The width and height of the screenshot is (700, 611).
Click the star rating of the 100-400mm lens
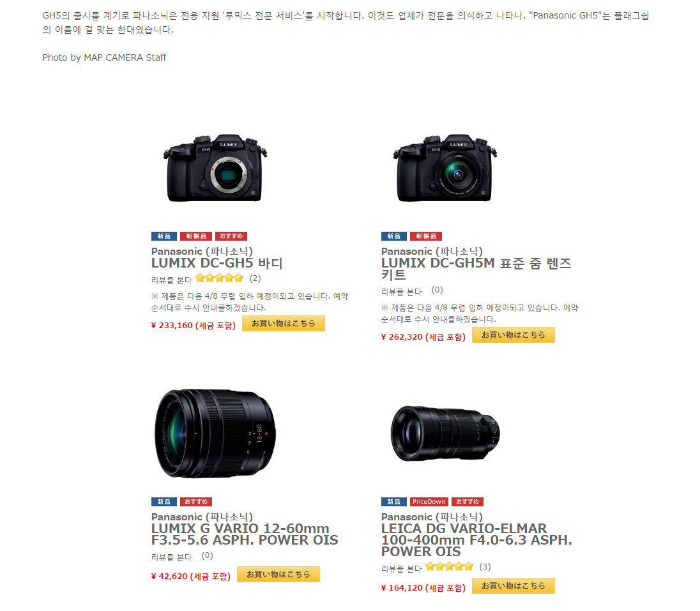pyautogui.click(x=449, y=567)
